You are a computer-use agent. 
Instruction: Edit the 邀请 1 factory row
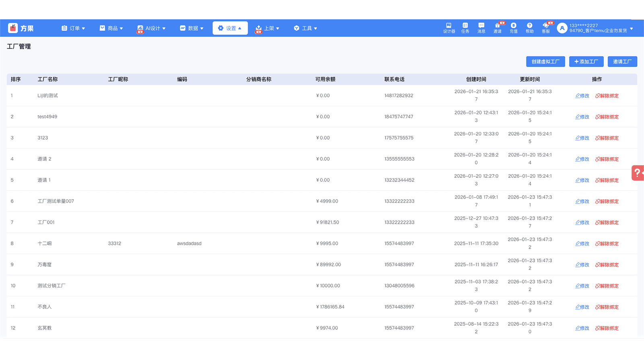582,180
